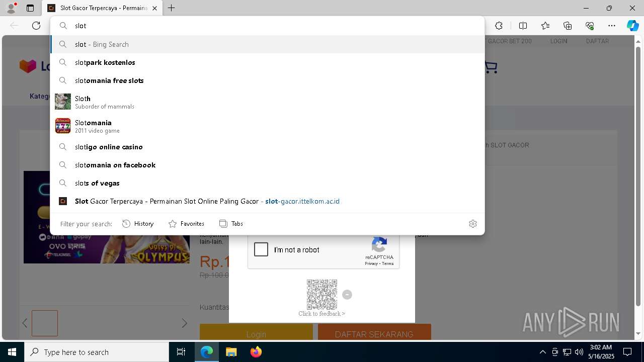Open reCAPTCHA Terms link

click(x=387, y=263)
